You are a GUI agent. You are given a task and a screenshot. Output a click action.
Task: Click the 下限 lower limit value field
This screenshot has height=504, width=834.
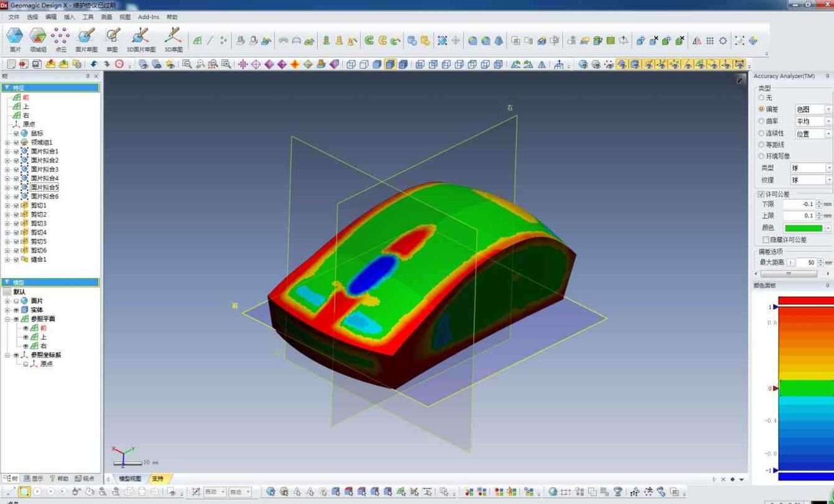[x=799, y=204]
